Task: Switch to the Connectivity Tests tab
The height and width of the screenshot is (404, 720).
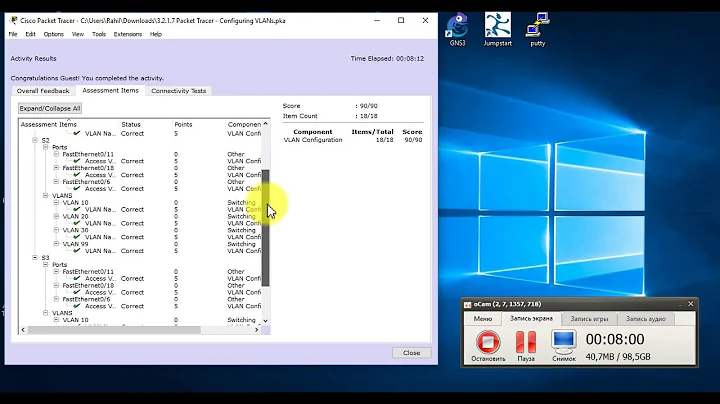Action: (x=179, y=91)
